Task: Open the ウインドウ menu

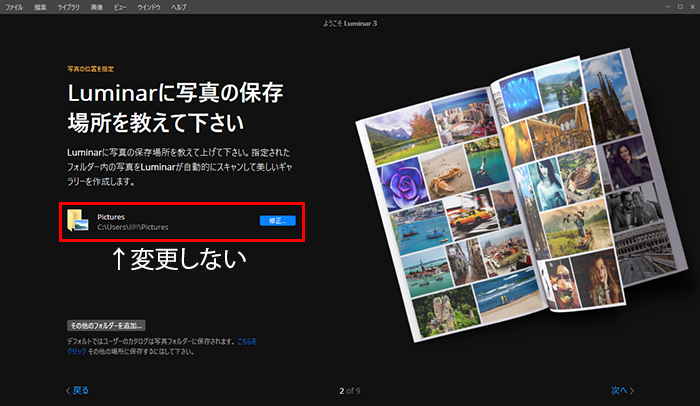Action: 149,7
